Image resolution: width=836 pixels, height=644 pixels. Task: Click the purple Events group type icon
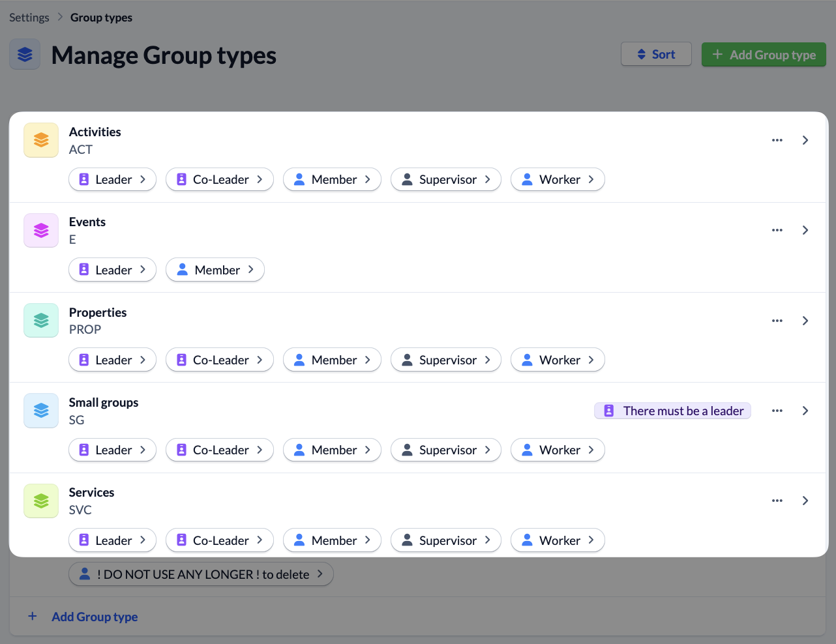[x=41, y=230]
